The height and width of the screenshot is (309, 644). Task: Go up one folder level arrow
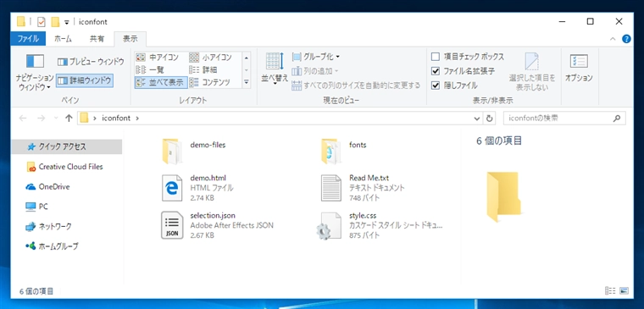coord(69,119)
